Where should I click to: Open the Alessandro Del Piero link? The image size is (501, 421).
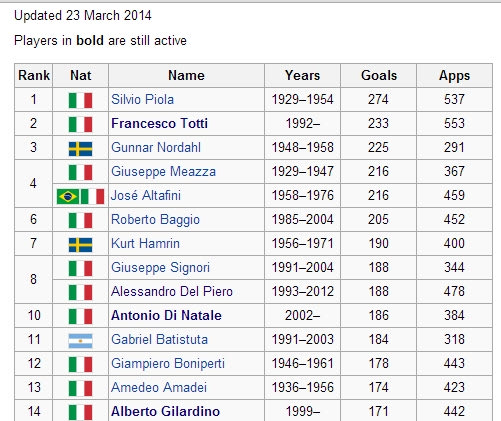tap(172, 291)
